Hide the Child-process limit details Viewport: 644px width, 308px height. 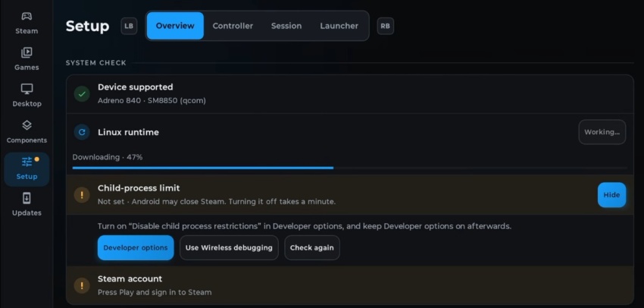point(611,195)
